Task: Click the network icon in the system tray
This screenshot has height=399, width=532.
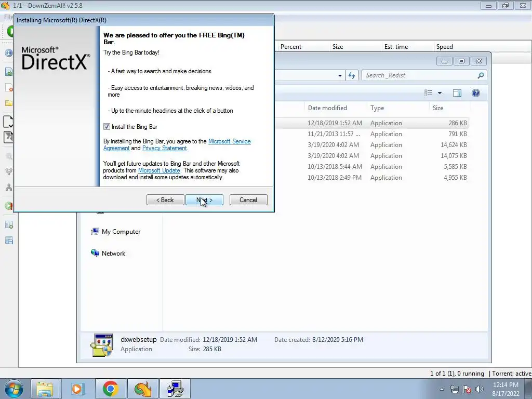Action: pos(454,389)
